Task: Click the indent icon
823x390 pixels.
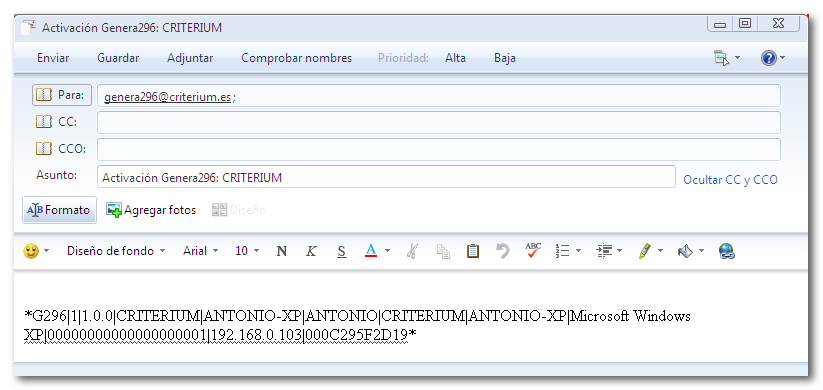Action: pyautogui.click(x=604, y=251)
